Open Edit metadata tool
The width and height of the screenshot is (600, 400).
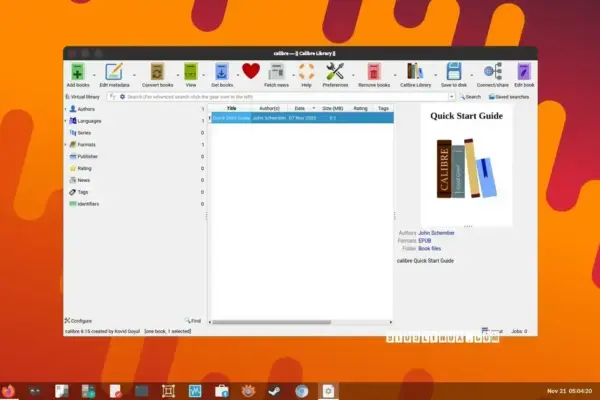click(114, 72)
